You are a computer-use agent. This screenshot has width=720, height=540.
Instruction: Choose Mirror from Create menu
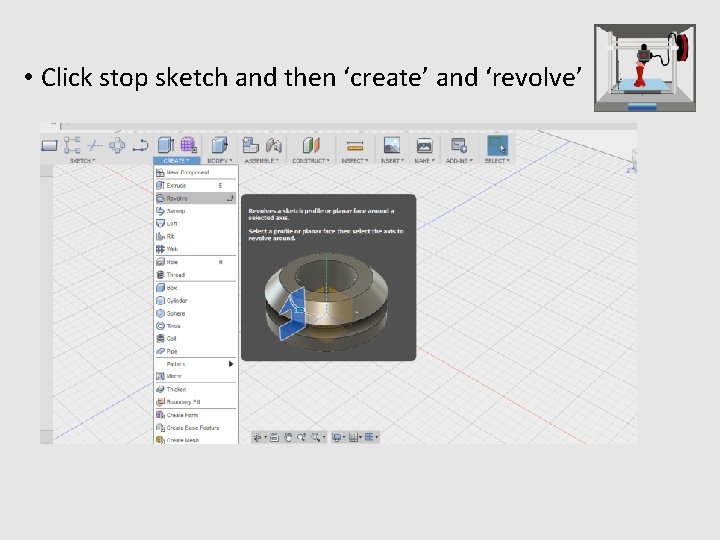196,376
